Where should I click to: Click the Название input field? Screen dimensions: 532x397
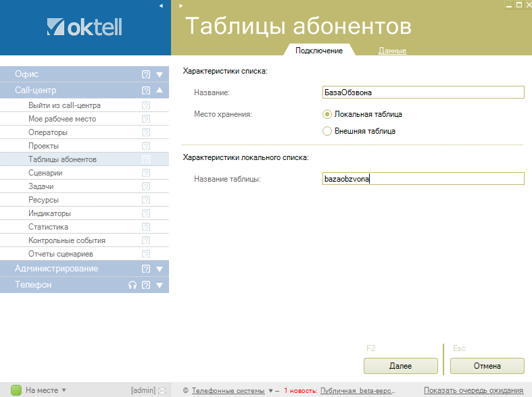[423, 92]
